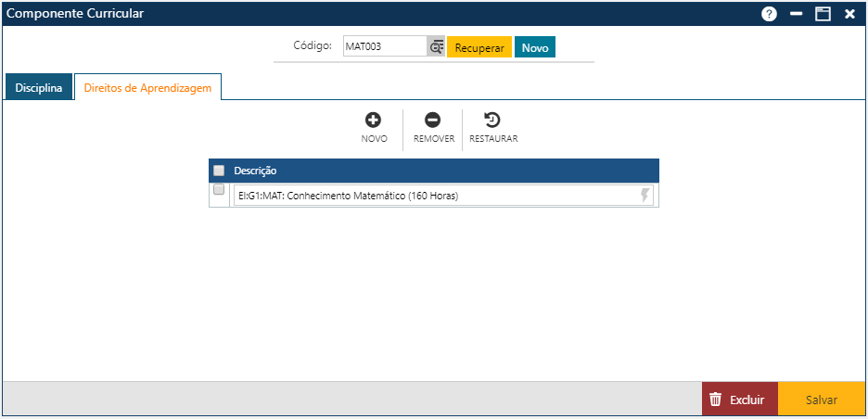Select the Direitos de Aprendizagem tab

[x=147, y=88]
